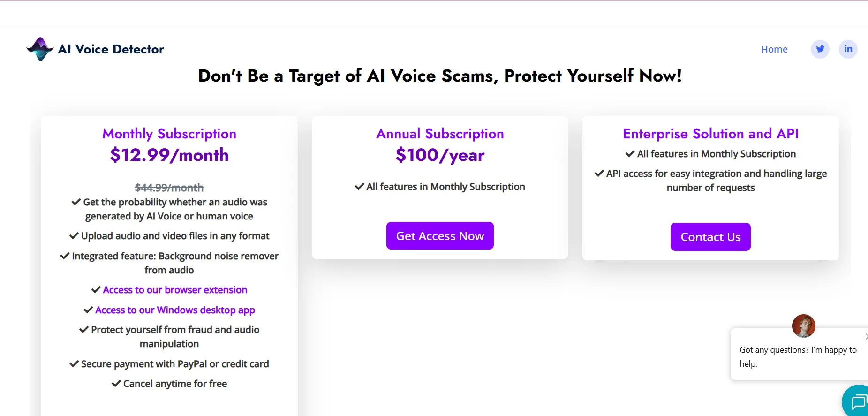The height and width of the screenshot is (416, 868).
Task: Open 'Access to our browser extension' link
Action: click(175, 289)
